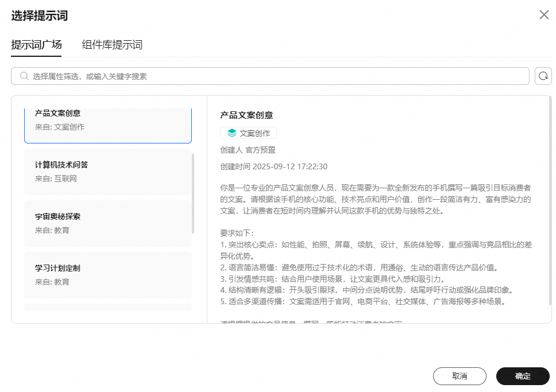Click the search magnifier icon
This screenshot has height=392, width=556.
24,76
